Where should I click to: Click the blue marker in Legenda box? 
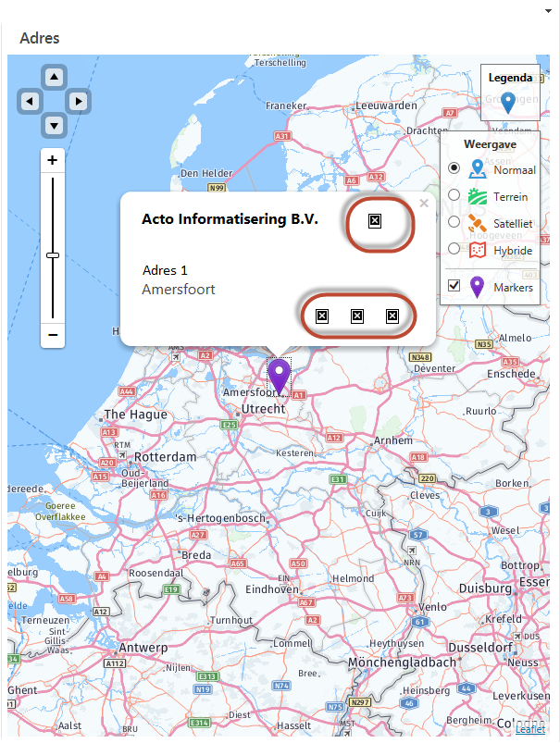pyautogui.click(x=508, y=103)
